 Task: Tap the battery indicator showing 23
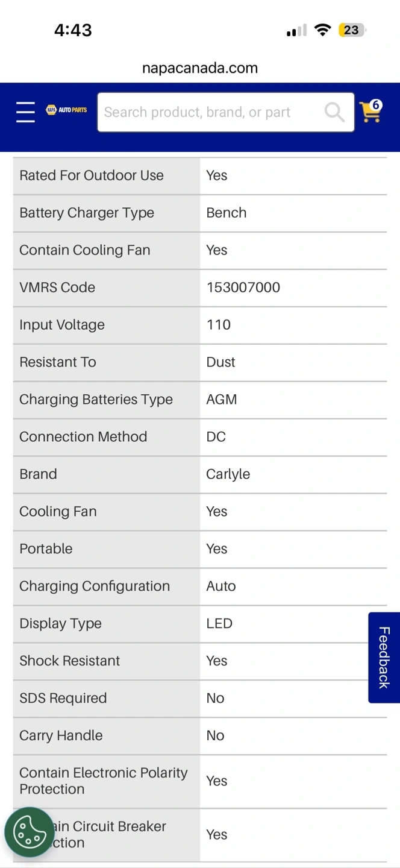(x=352, y=30)
